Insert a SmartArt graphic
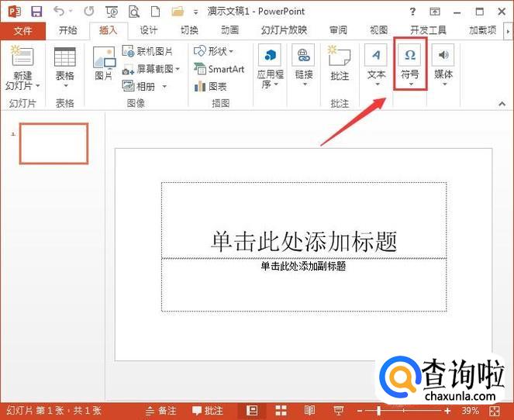The image size is (514, 420). [219, 69]
